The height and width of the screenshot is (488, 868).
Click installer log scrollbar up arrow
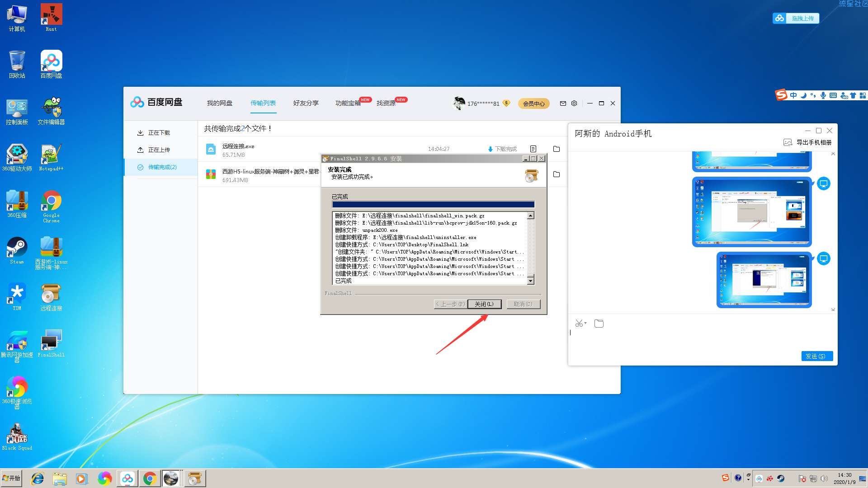pos(531,216)
